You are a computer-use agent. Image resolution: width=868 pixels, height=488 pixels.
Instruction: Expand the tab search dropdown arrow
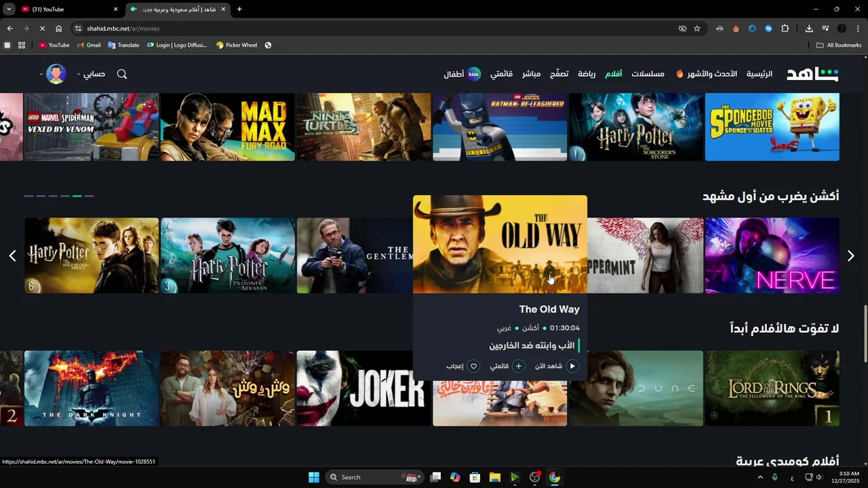pos(9,9)
